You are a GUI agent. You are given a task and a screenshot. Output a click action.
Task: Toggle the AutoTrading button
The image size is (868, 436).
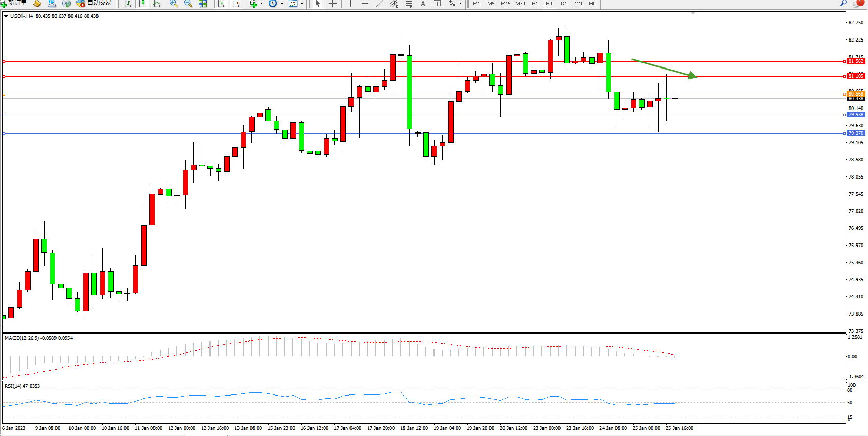click(94, 3)
